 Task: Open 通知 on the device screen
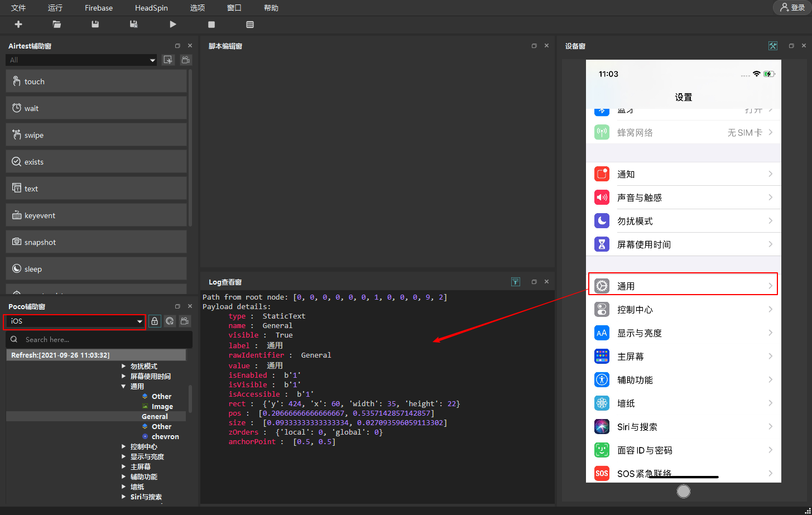point(684,174)
